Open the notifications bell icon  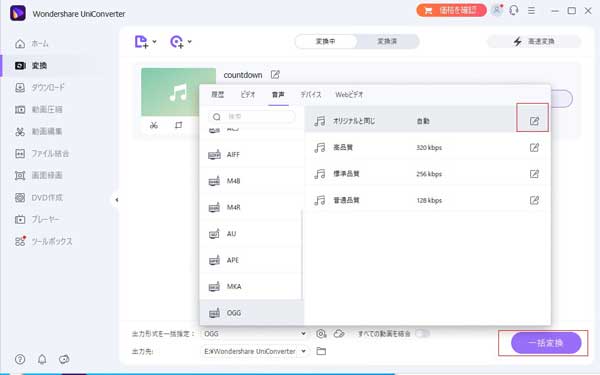[42, 359]
